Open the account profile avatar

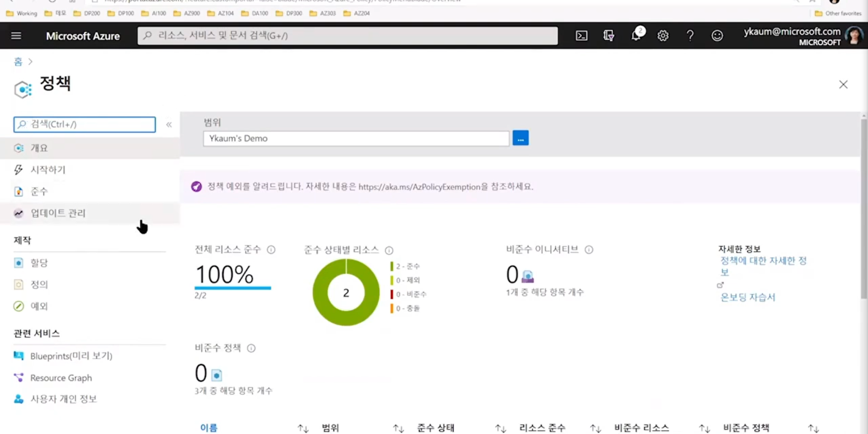(854, 35)
